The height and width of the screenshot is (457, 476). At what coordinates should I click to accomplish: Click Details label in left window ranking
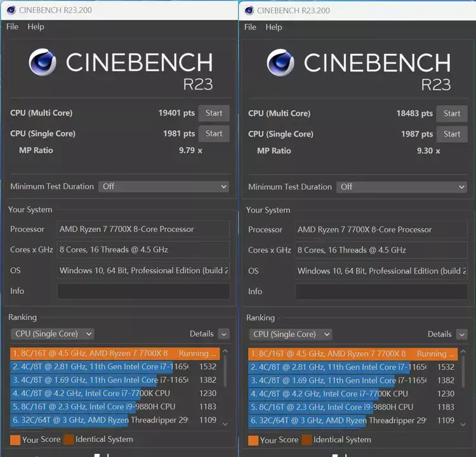pyautogui.click(x=202, y=334)
